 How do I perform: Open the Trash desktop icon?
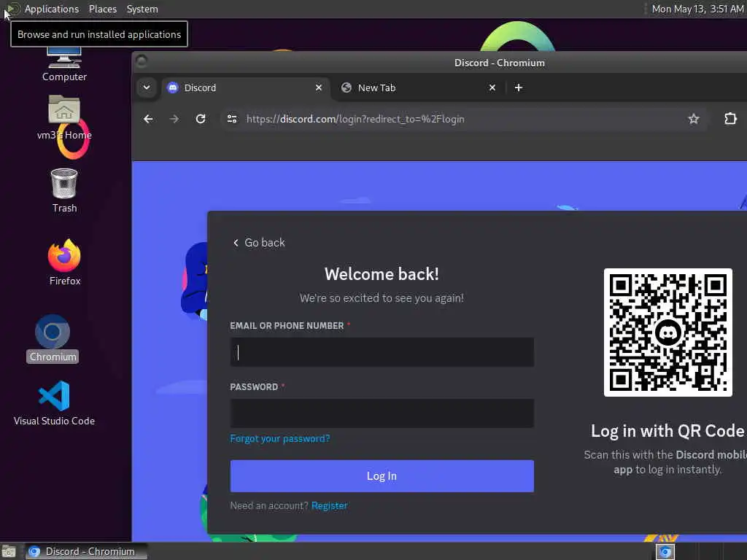click(64, 190)
